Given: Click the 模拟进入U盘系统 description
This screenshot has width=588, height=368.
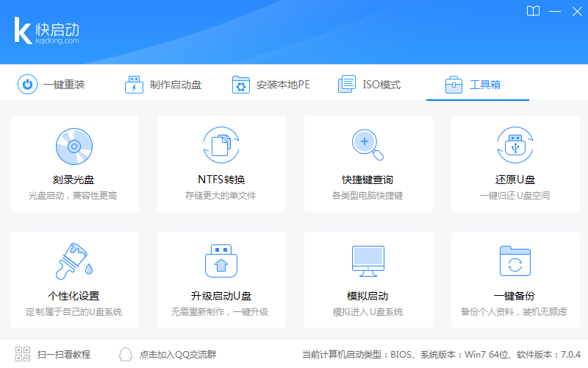Looking at the screenshot, I should click(368, 312).
